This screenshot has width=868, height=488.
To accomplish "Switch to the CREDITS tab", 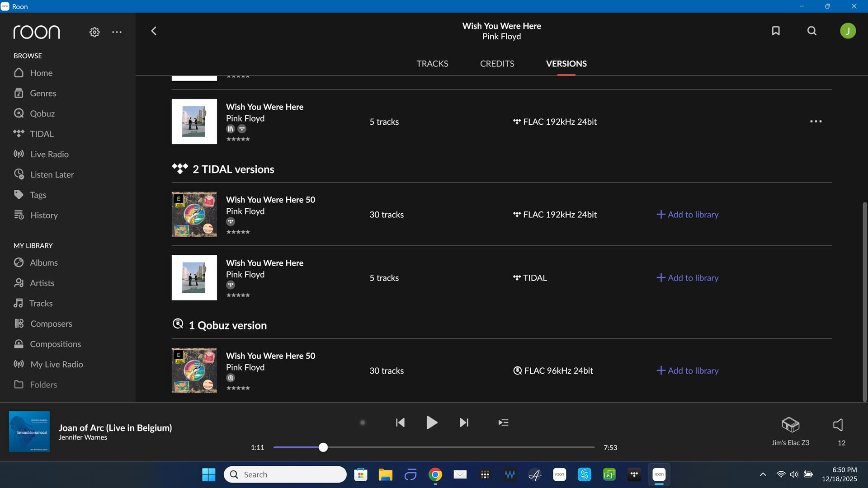I will click(497, 64).
